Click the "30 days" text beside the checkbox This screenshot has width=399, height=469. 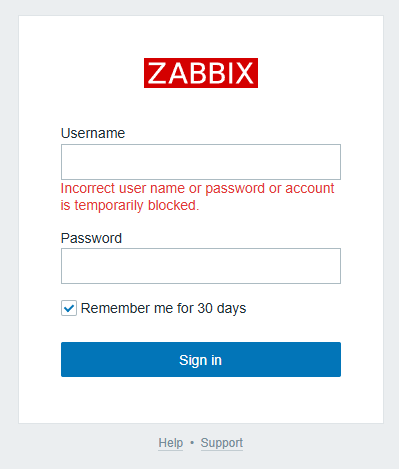(x=222, y=308)
